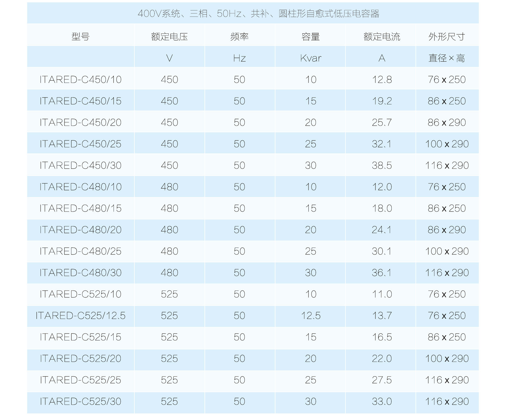Click the rated current value 33.0
This screenshot has height=420, width=508.
click(382, 402)
